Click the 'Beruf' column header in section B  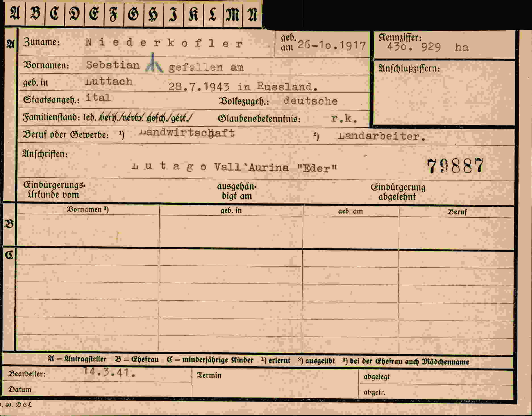tap(457, 212)
